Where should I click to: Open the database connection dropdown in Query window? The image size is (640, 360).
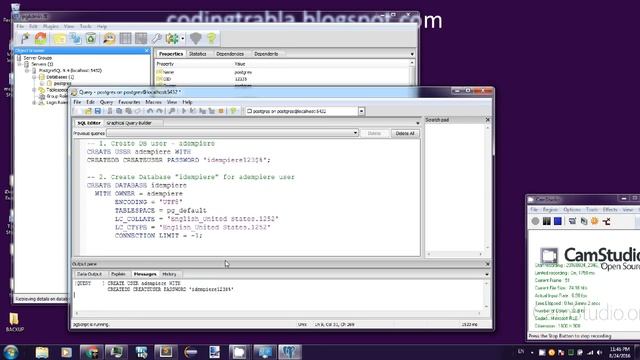click(362, 111)
